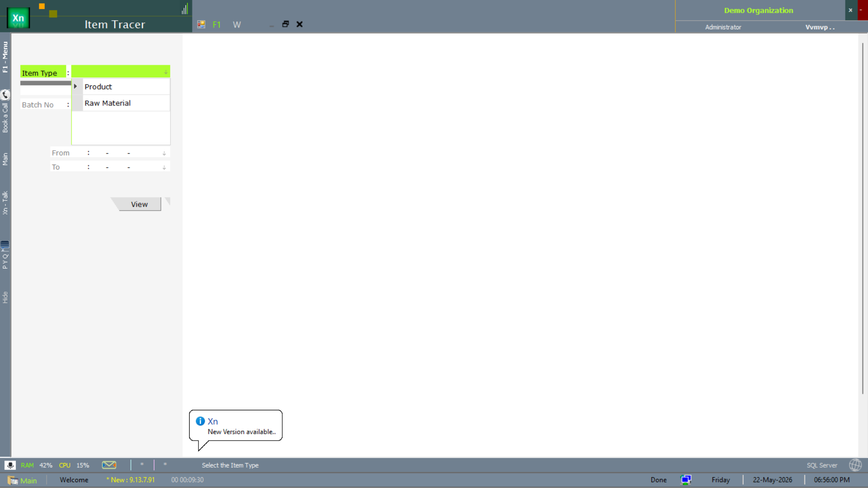Click the Friday day label
Screen dimensions: 868x488
click(x=721, y=480)
